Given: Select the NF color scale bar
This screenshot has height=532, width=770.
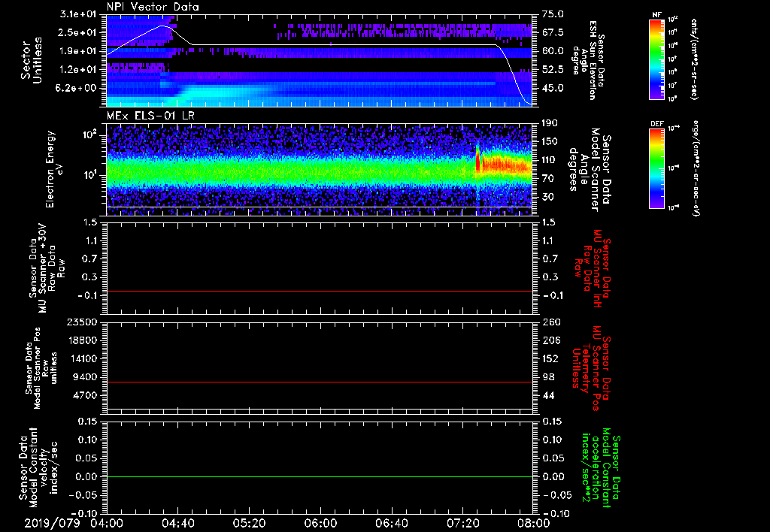Looking at the screenshot, I should [x=656, y=59].
